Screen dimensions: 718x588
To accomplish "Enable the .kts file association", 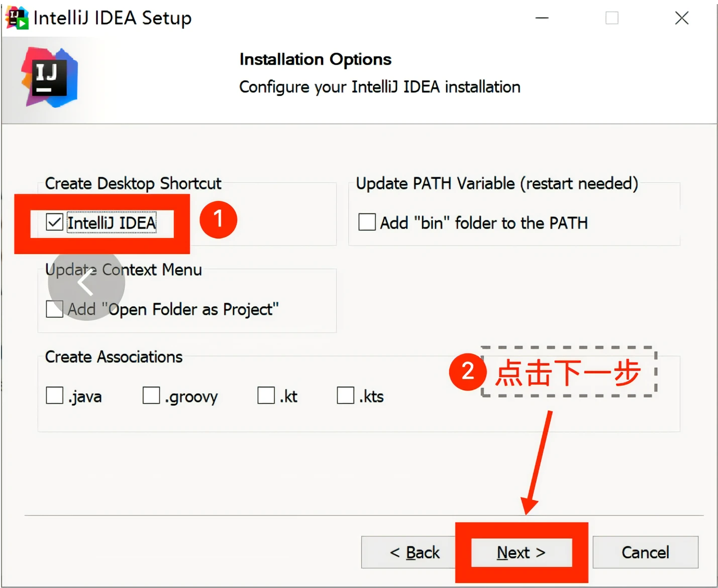I will coord(345,395).
